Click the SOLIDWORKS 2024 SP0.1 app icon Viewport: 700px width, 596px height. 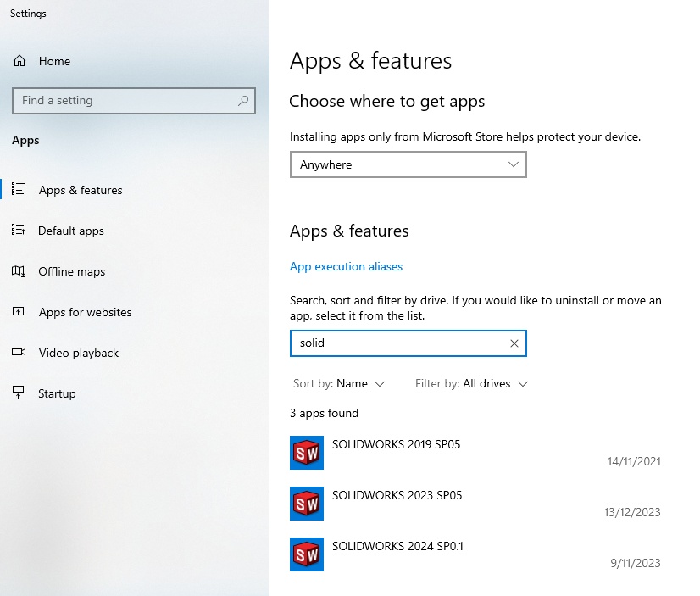[307, 554]
